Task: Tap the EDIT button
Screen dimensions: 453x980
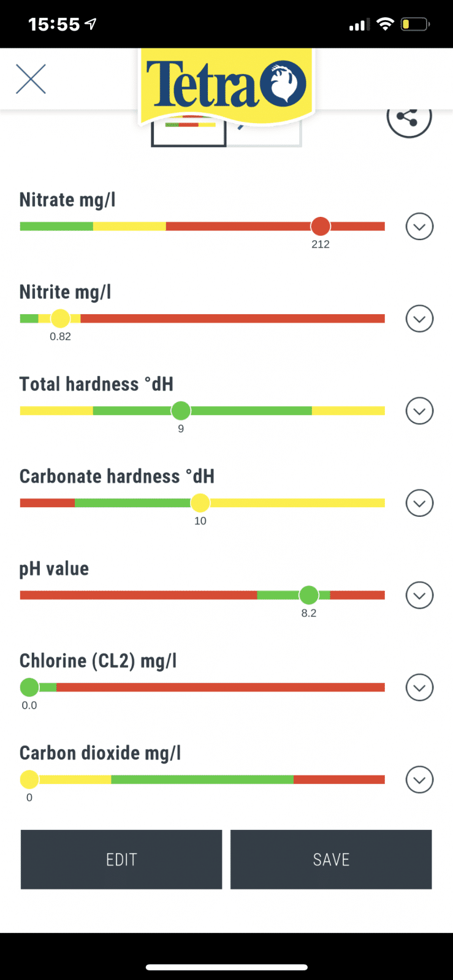Action: click(x=121, y=859)
